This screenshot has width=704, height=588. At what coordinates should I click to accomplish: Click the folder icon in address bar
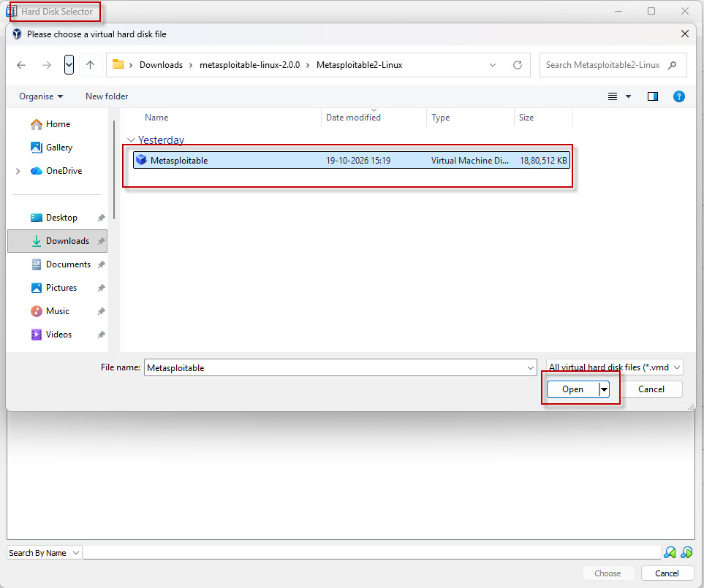(x=118, y=64)
